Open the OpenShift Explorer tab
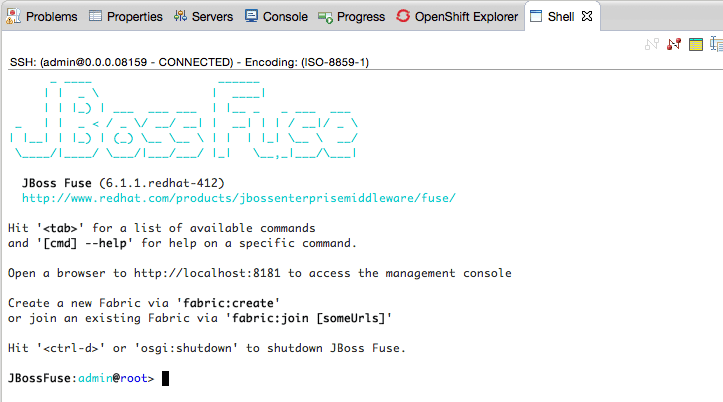 pyautogui.click(x=457, y=17)
